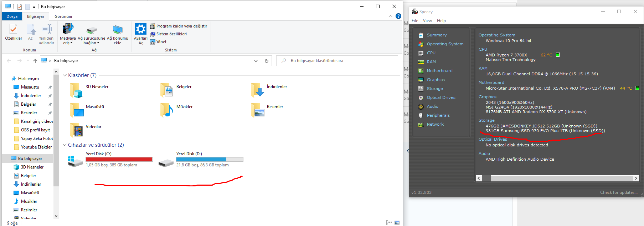
Task: Select OBS profil kayıt folder in sidebar
Action: coord(32,130)
